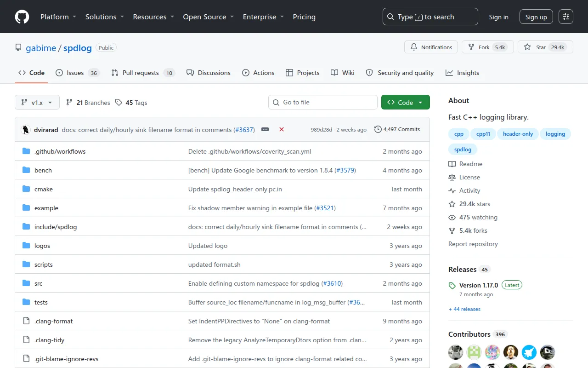
Task: Click the green pixel contributor avatar
Action: click(x=474, y=352)
